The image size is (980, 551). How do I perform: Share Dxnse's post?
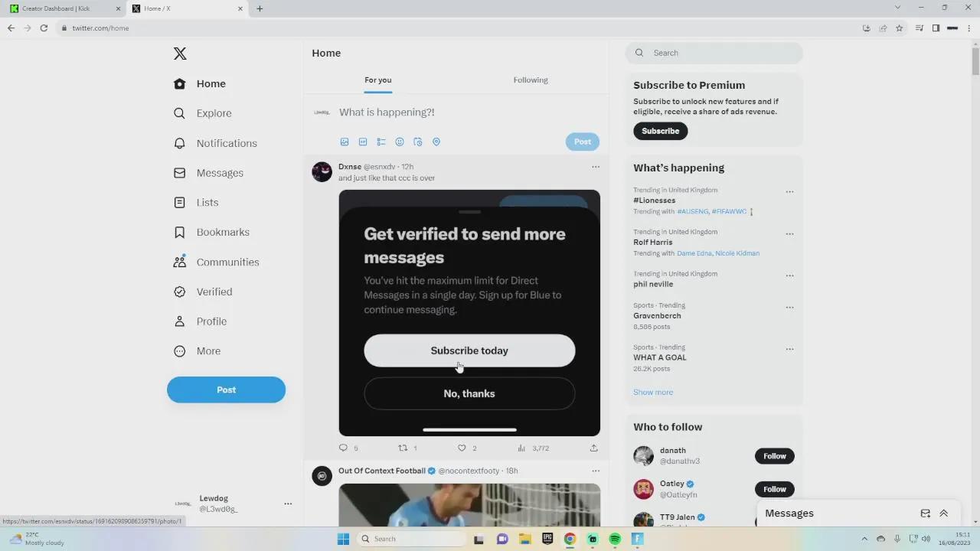pos(593,448)
